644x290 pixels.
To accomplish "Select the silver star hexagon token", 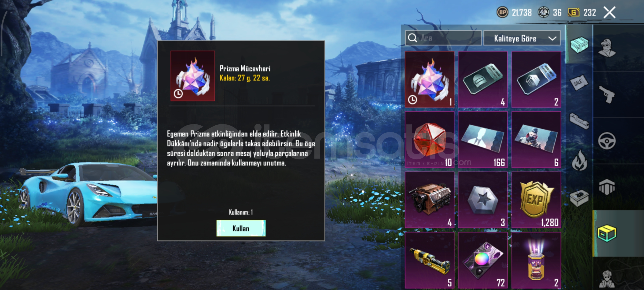I will coord(483,200).
